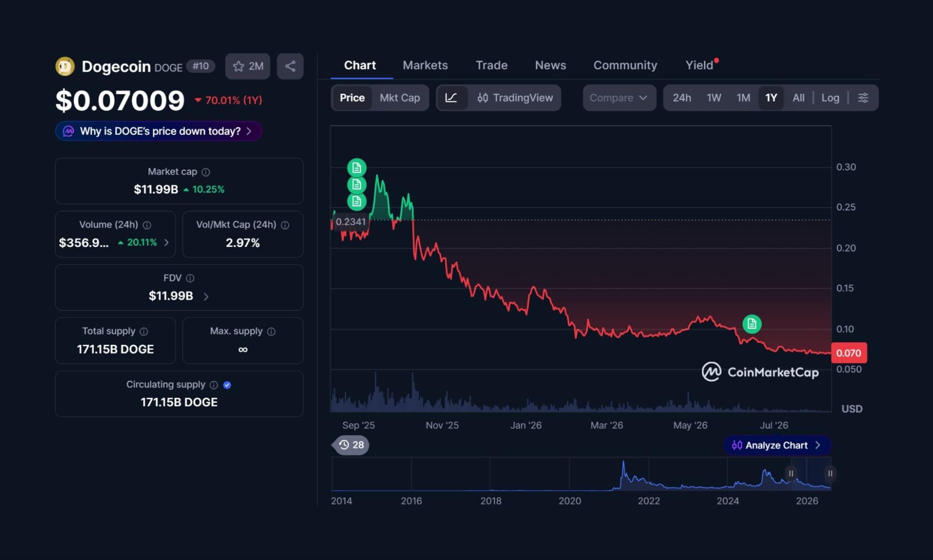
Task: Click Max. supply info icon
Action: (271, 331)
